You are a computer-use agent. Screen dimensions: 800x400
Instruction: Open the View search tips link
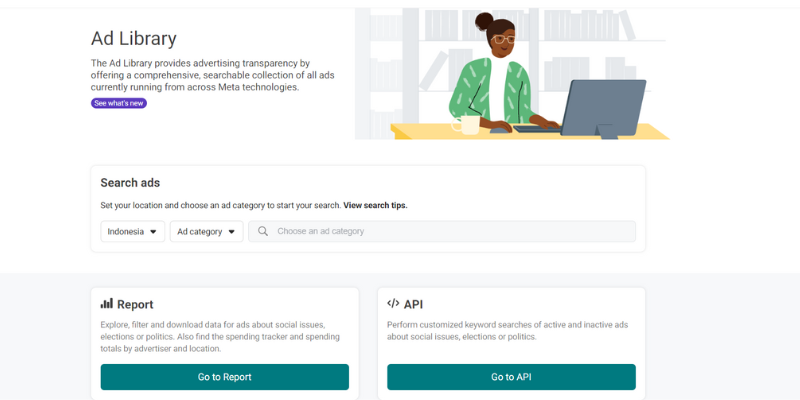coord(376,206)
